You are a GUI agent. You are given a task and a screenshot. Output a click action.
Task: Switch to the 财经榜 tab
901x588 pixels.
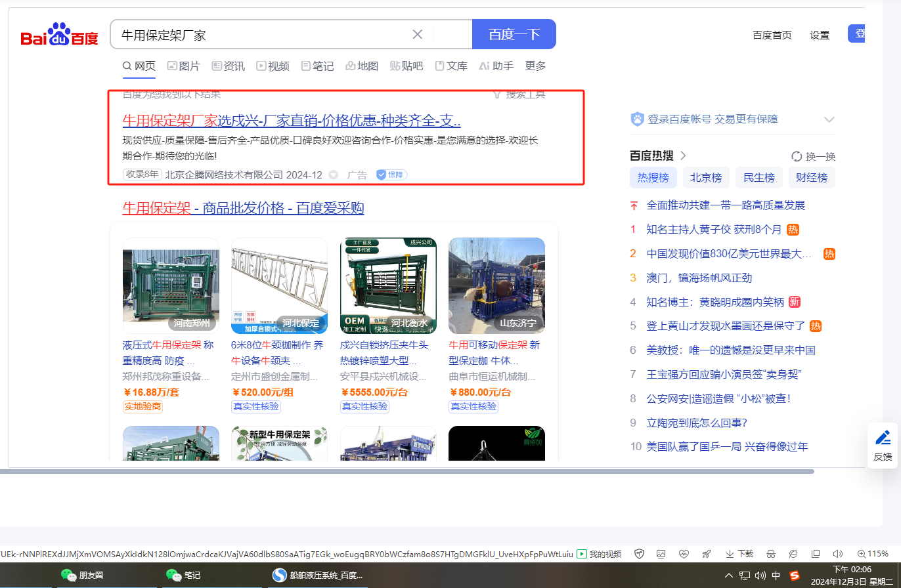[812, 177]
